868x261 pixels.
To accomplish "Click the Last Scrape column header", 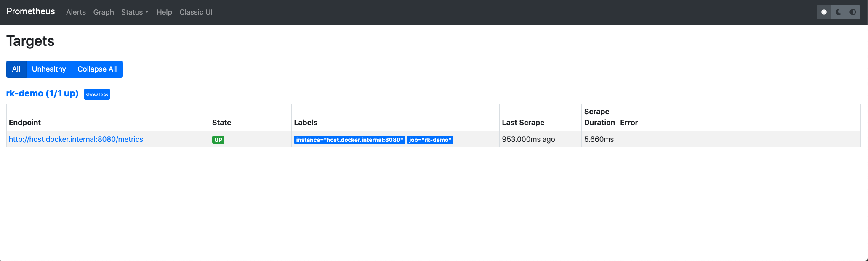I will (x=523, y=123).
